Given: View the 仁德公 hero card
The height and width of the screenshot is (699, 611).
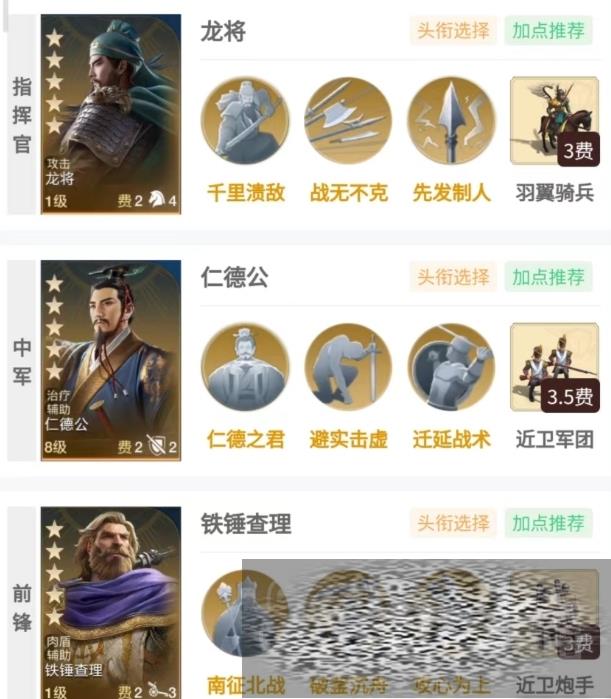Looking at the screenshot, I should pos(111,360).
